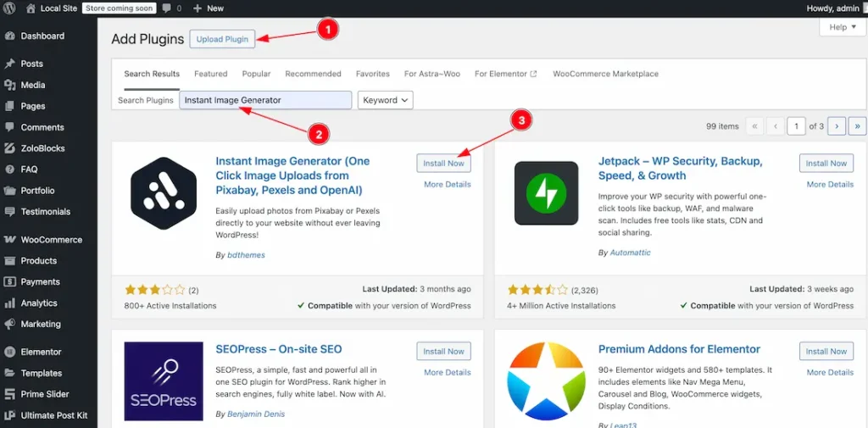Click the Testimonials icon in sidebar
868x428 pixels.
9,212
